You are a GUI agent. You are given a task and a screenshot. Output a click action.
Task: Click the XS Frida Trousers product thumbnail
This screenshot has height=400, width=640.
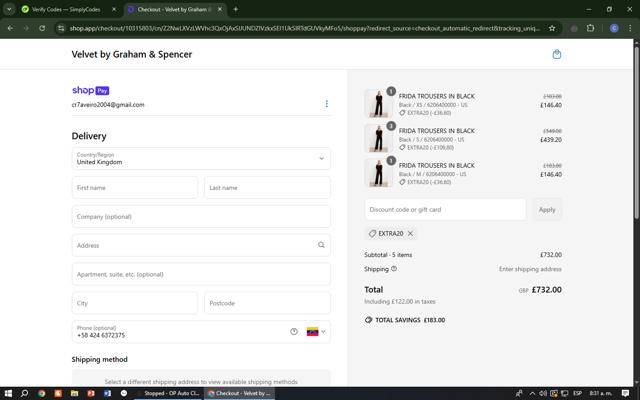(x=378, y=104)
